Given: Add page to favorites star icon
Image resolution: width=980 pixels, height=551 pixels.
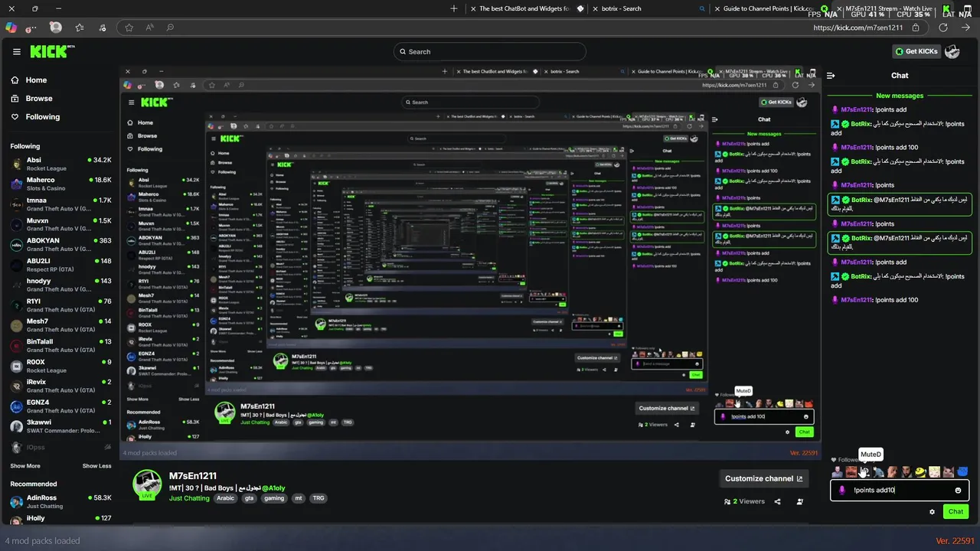Looking at the screenshot, I should pyautogui.click(x=129, y=28).
